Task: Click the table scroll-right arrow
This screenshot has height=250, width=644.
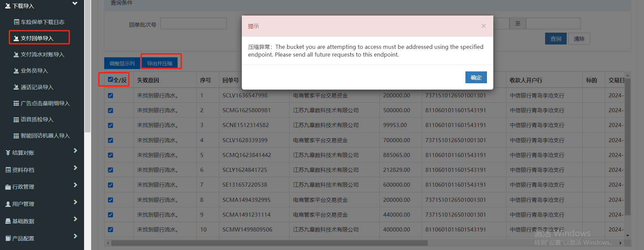Action: coord(620,243)
